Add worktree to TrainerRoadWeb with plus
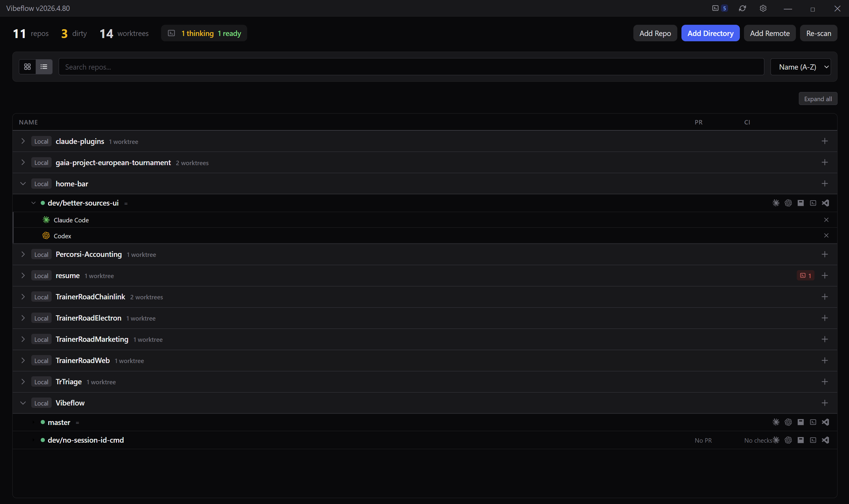This screenshot has width=849, height=504. (x=825, y=361)
